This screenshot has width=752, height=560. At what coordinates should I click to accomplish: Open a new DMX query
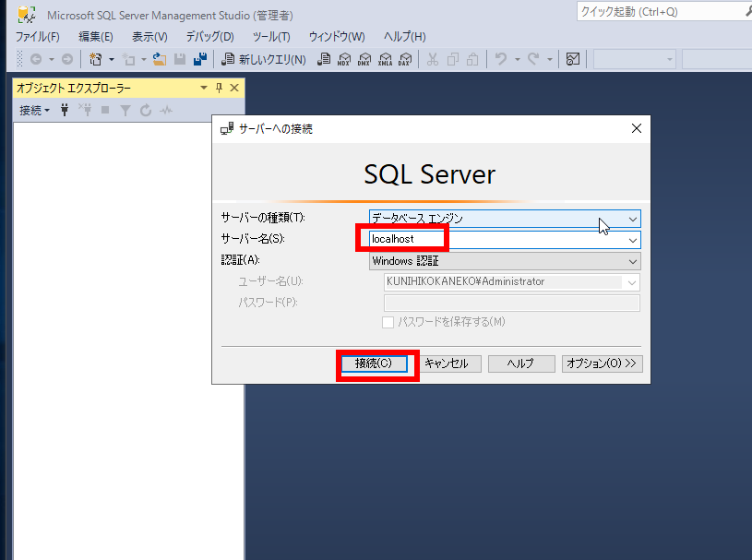click(x=364, y=59)
